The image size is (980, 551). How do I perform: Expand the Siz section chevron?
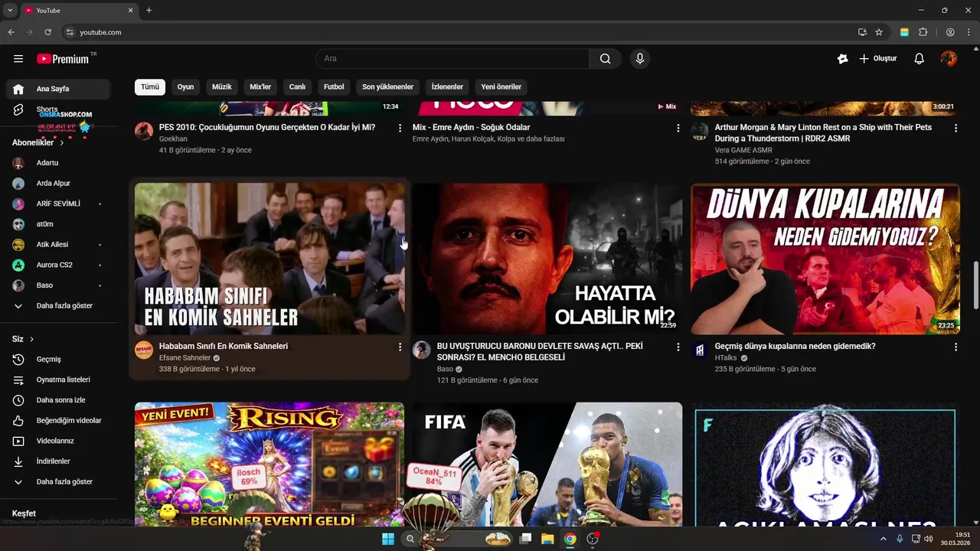31,339
